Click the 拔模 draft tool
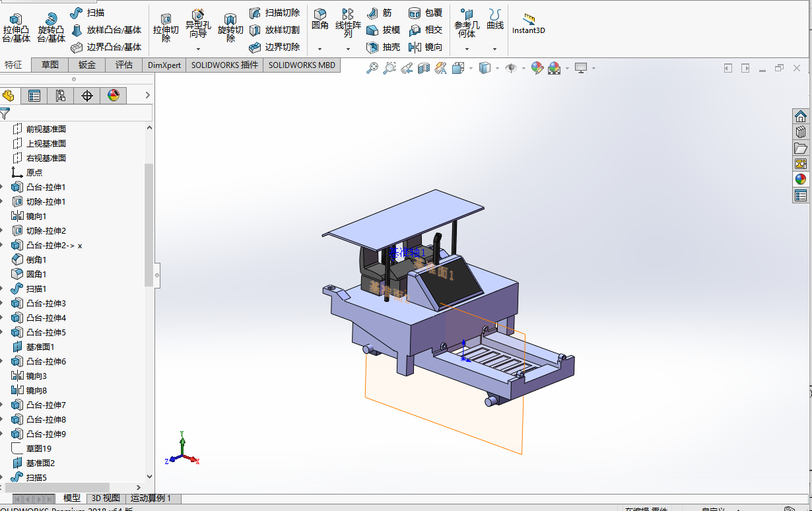The width and height of the screenshot is (812, 511). (x=383, y=30)
